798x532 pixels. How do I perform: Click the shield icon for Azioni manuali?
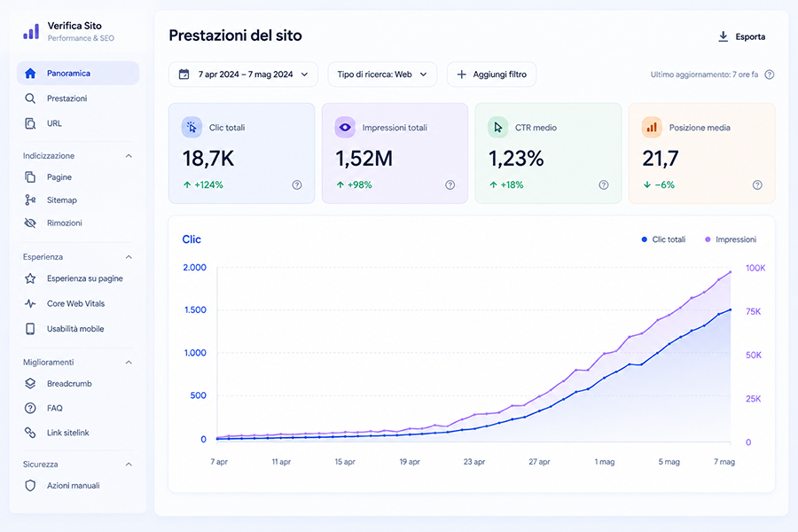[30, 486]
